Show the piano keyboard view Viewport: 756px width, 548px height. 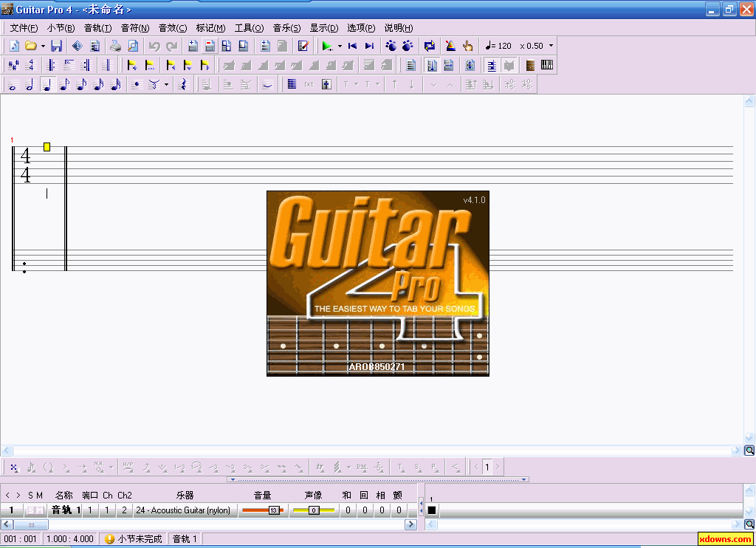point(547,65)
